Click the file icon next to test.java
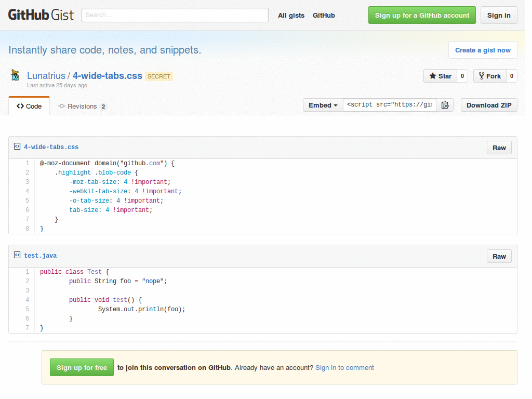Image resolution: width=532 pixels, height=399 pixels. pyautogui.click(x=18, y=256)
